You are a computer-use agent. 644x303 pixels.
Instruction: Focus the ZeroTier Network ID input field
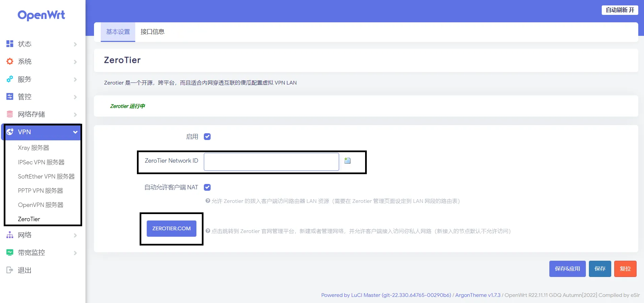pyautogui.click(x=271, y=162)
